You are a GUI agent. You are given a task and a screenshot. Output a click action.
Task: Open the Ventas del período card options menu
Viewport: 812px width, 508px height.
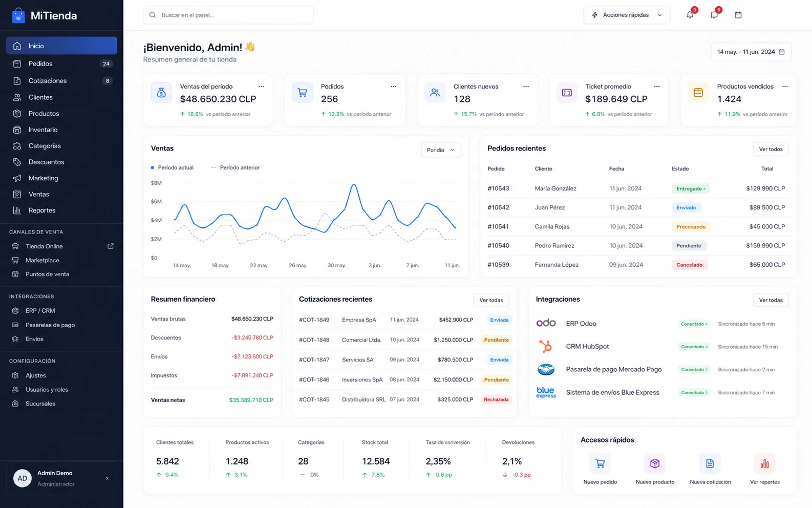(x=261, y=87)
